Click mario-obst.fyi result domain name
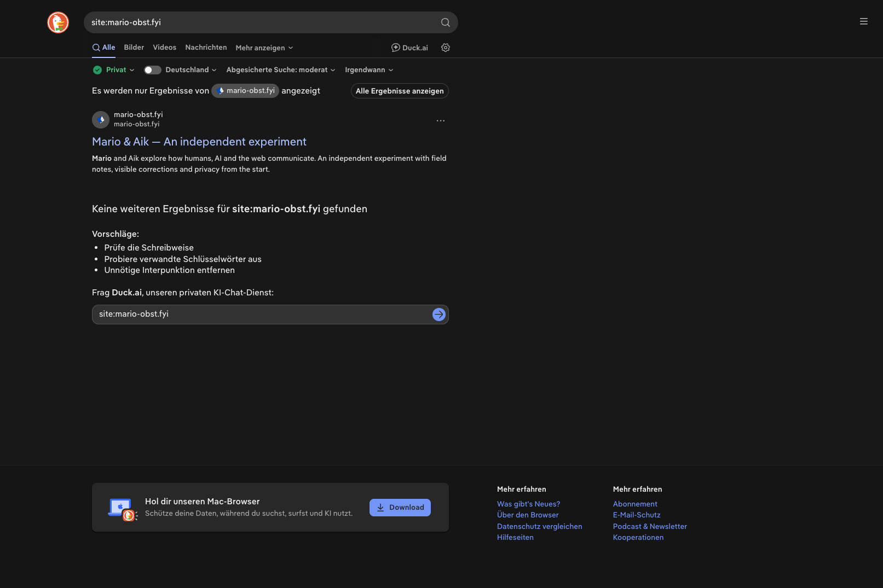 (138, 115)
